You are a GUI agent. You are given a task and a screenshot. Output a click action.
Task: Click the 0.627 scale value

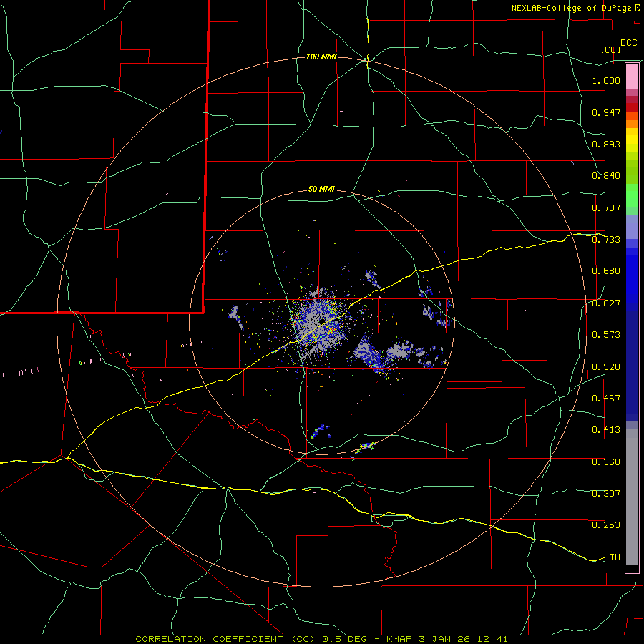click(x=606, y=303)
